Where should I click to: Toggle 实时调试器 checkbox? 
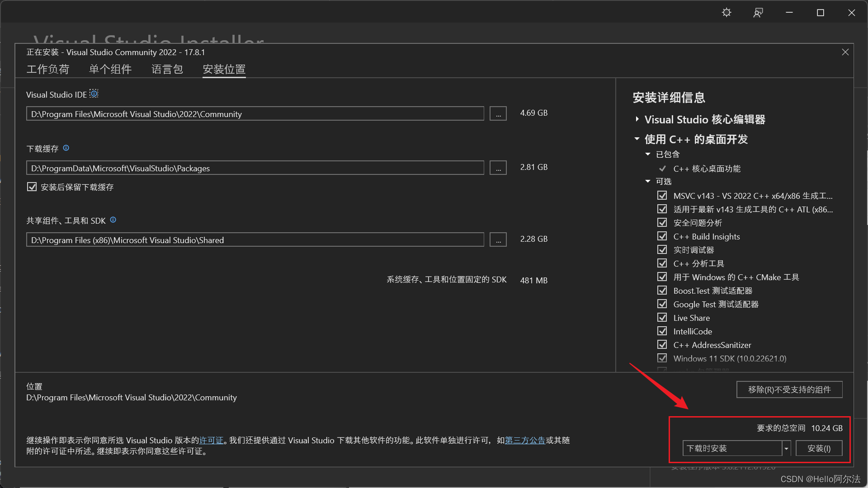pyautogui.click(x=662, y=249)
